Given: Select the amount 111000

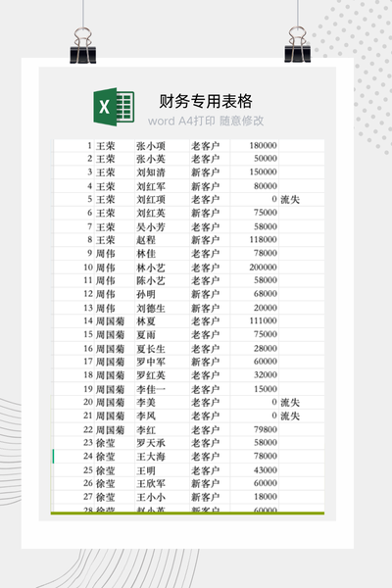Looking at the screenshot, I should 263,320.
